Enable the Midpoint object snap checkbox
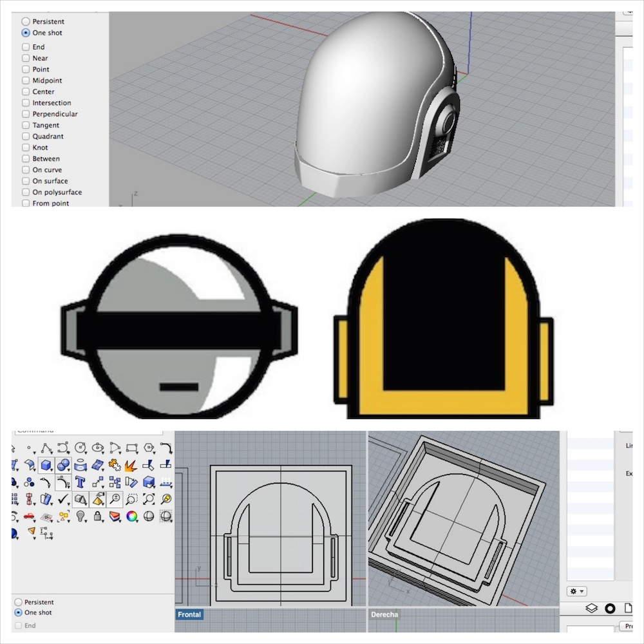 26,80
